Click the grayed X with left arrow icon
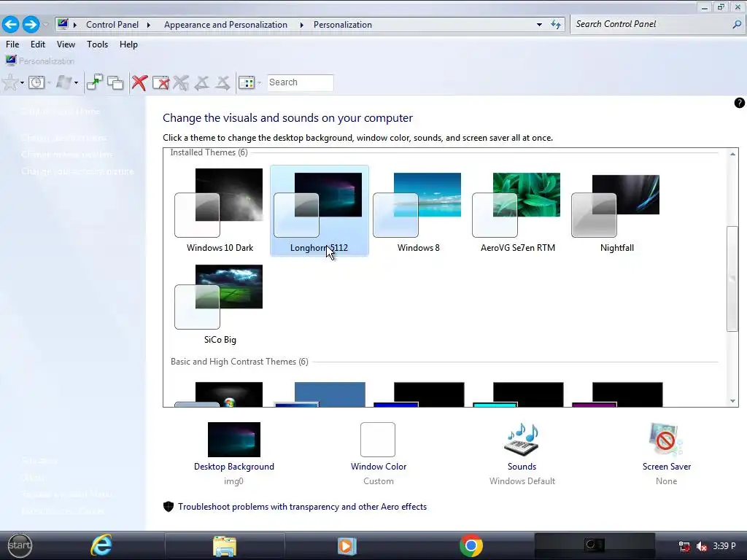Screen dimensions: 747x560 click(x=201, y=82)
